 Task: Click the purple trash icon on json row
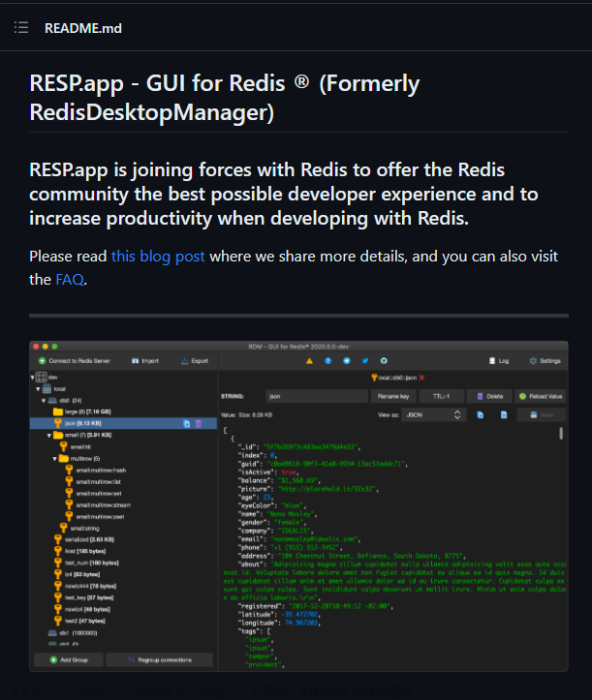[x=199, y=424]
